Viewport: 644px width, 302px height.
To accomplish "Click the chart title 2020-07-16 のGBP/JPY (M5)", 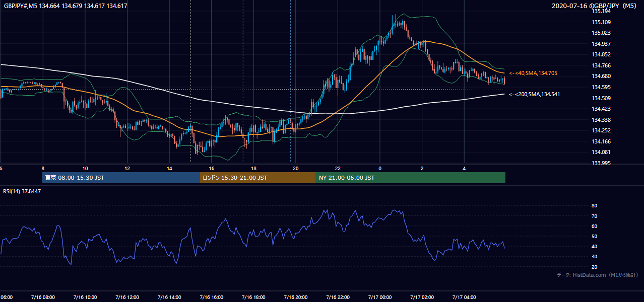I will (x=595, y=6).
